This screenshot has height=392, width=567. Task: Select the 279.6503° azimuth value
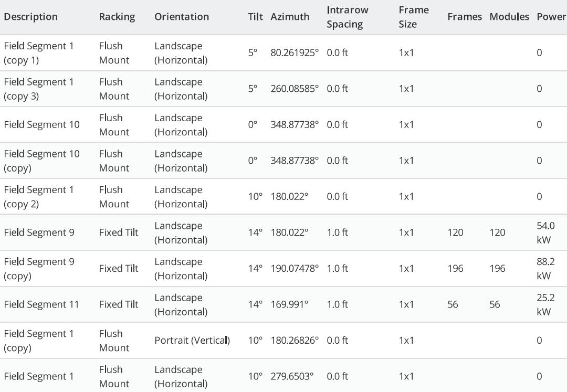coord(292,376)
